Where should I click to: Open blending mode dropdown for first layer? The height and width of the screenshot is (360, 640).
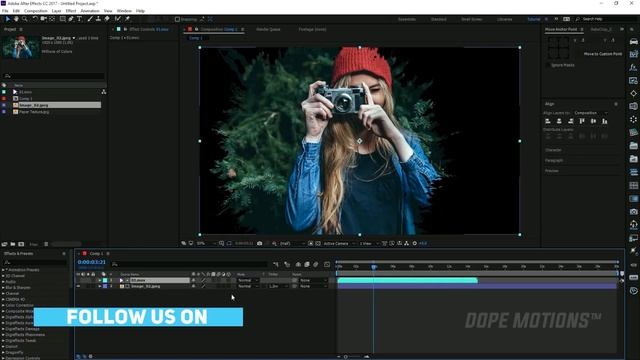[x=248, y=280]
